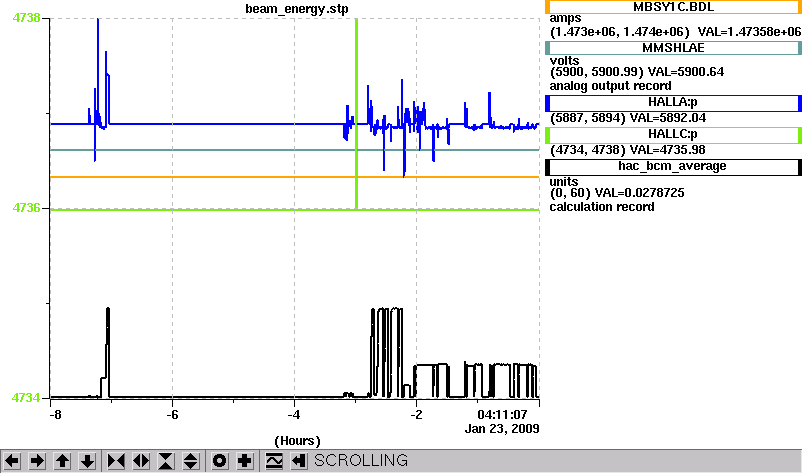
Task: Click the (Hours) axis unit label
Action: click(297, 441)
